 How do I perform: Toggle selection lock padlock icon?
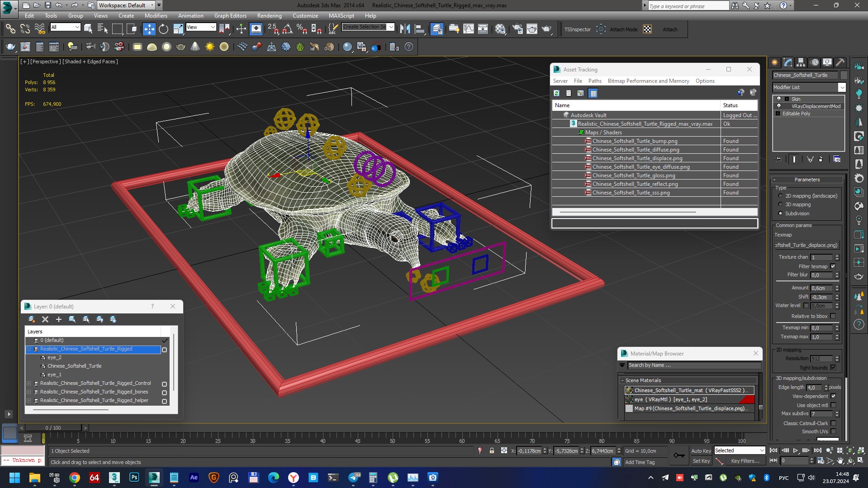(492, 451)
